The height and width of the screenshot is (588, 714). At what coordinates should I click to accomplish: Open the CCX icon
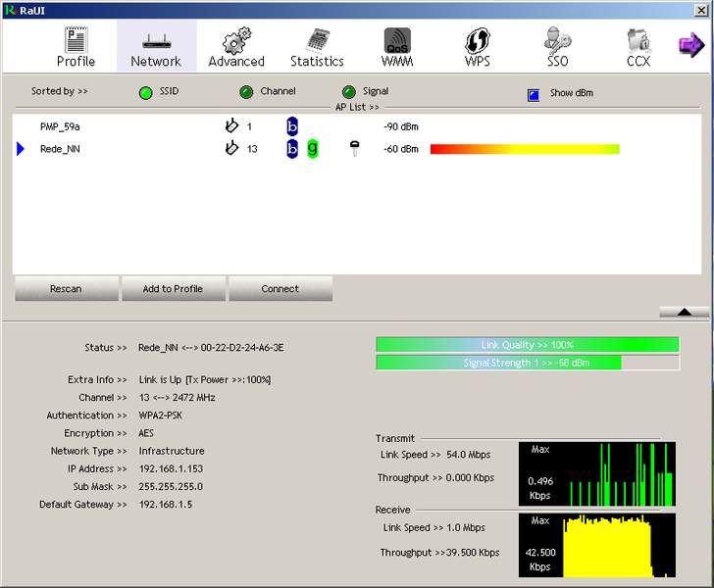coord(637,41)
